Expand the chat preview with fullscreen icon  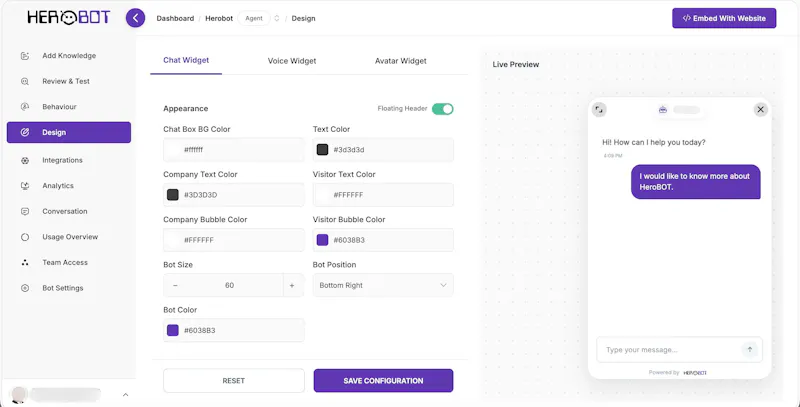tap(599, 110)
